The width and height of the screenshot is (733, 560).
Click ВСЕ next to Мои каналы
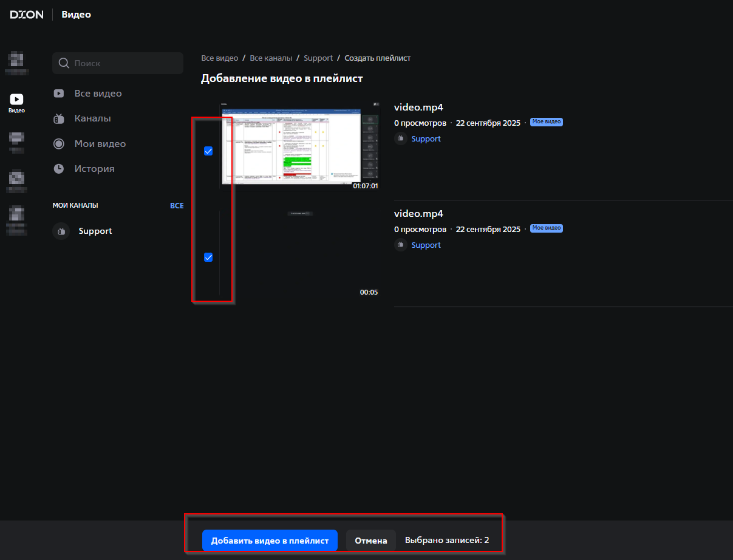(177, 206)
